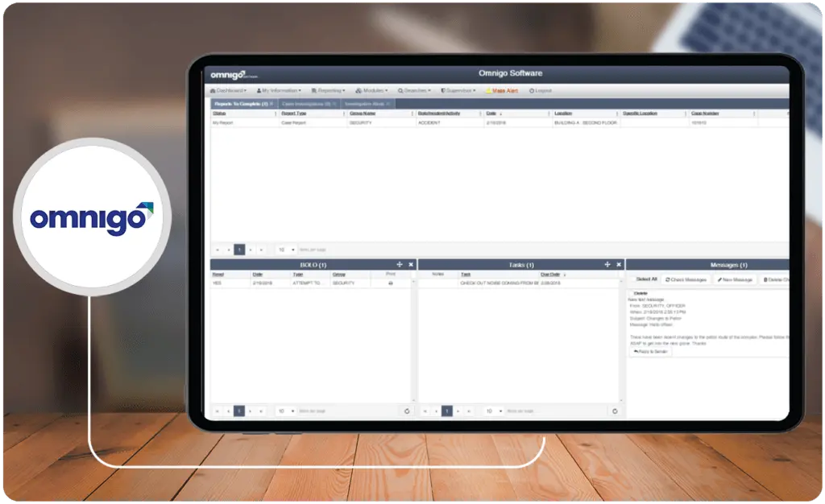
Task: Open items per page dropdown in BOLO panel
Action: tap(286, 411)
